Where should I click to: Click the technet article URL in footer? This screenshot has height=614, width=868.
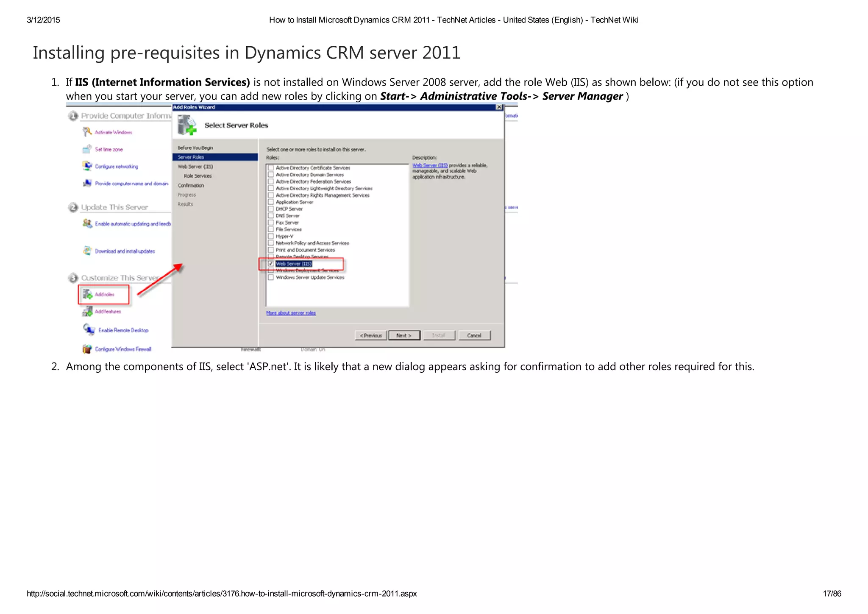coord(222,594)
